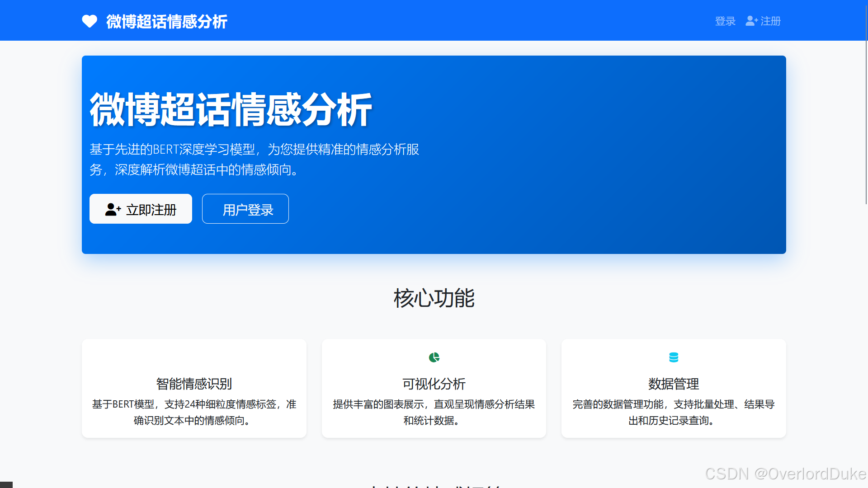Click the heart logo icon in navbar

90,21
